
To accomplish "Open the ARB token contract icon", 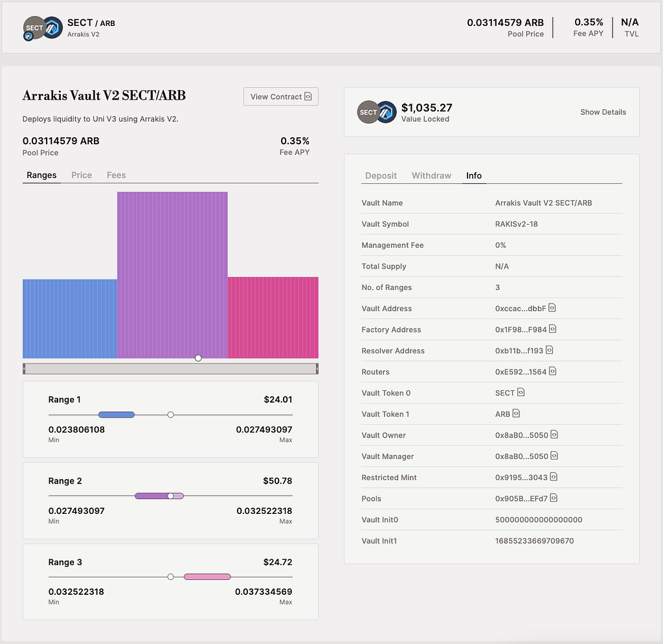I will (516, 414).
